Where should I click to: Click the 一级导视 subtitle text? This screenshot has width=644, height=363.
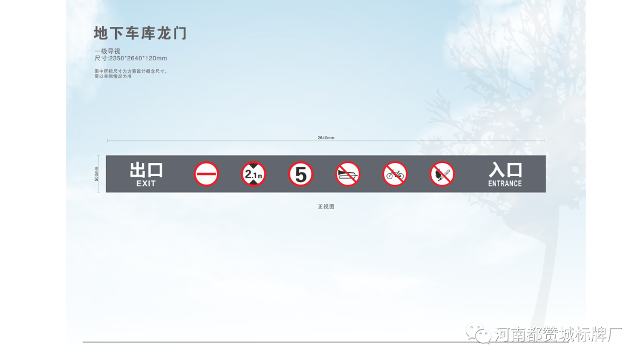pyautogui.click(x=107, y=51)
